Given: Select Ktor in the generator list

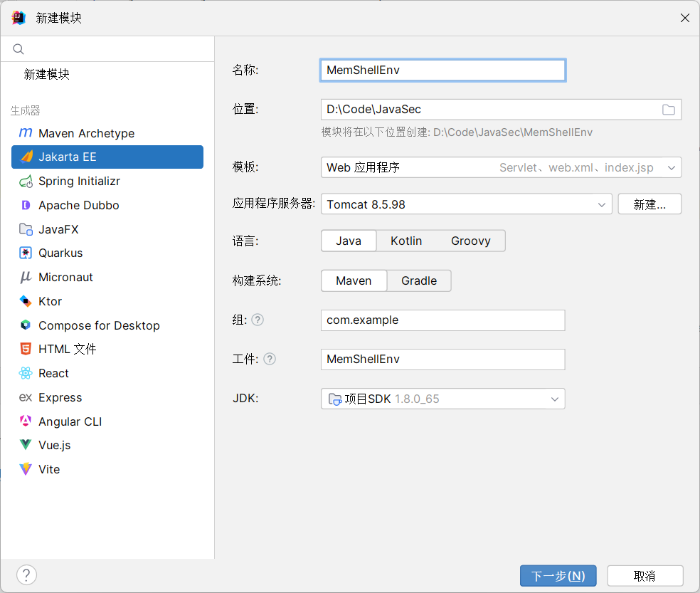Looking at the screenshot, I should click(107, 301).
